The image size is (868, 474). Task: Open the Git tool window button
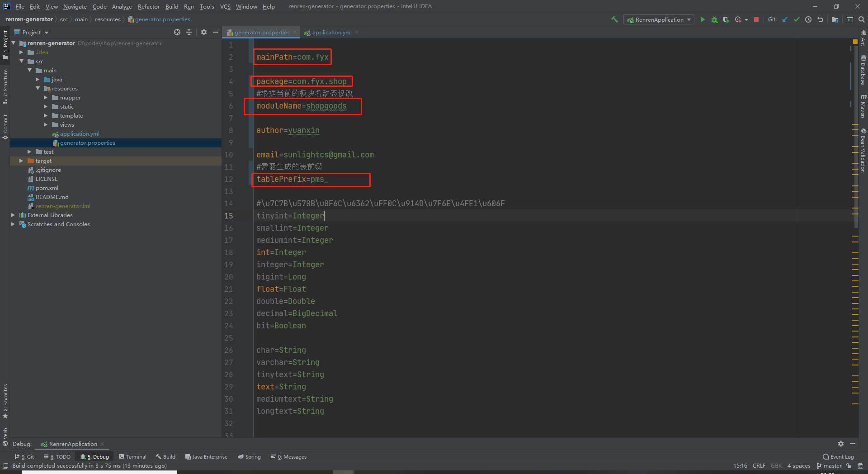[24, 457]
